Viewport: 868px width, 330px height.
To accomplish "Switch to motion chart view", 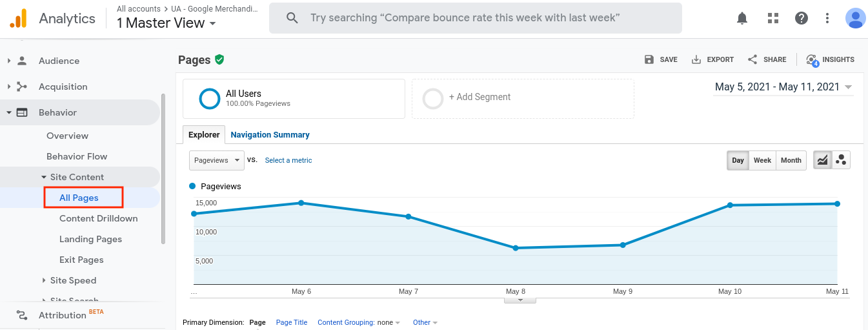I will 841,160.
